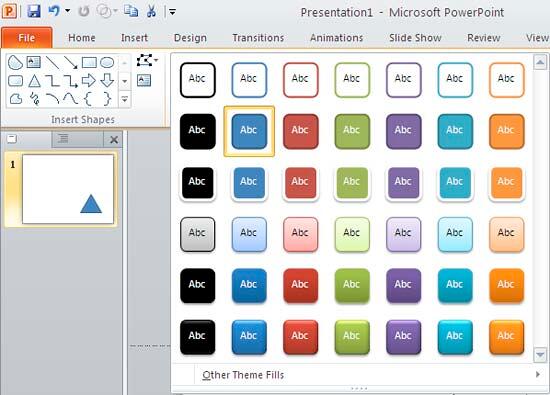Screen dimensions: 550x395
Task: Switch to the Insert tab
Action: tap(134, 38)
